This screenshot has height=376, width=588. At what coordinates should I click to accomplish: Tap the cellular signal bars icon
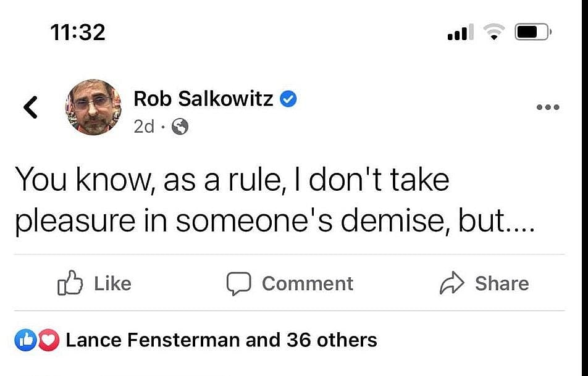tap(460, 32)
